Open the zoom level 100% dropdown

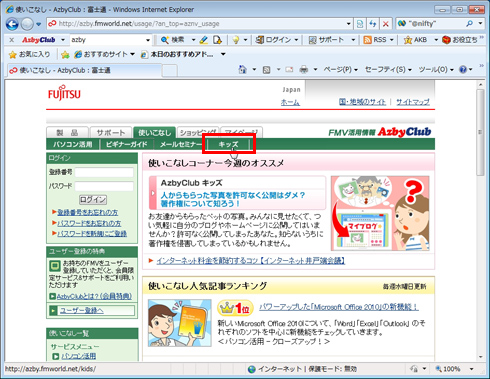pos(472,369)
